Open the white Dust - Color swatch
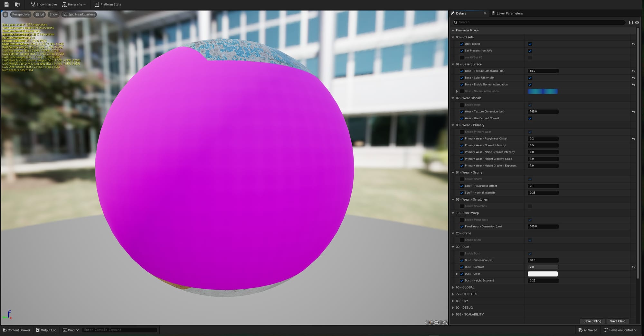 543,274
